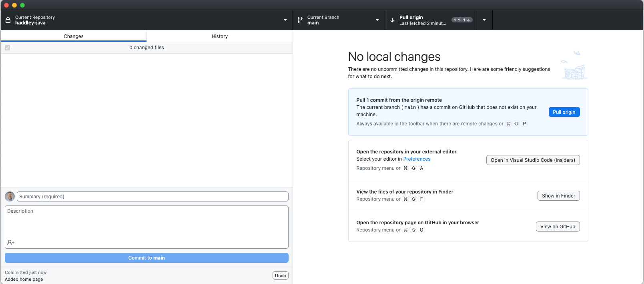Screen dimensions: 644x284
Task: Click the add co-authors icon
Action: point(11,242)
